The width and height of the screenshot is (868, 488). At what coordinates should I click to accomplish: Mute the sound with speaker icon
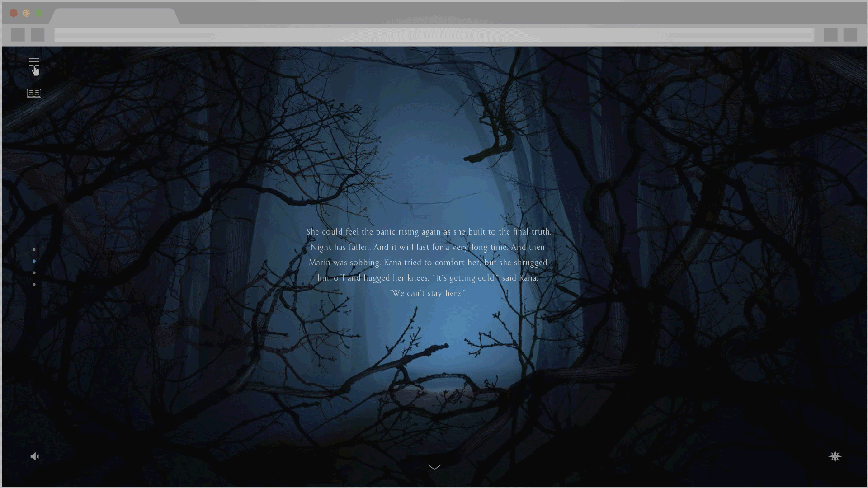tap(34, 456)
